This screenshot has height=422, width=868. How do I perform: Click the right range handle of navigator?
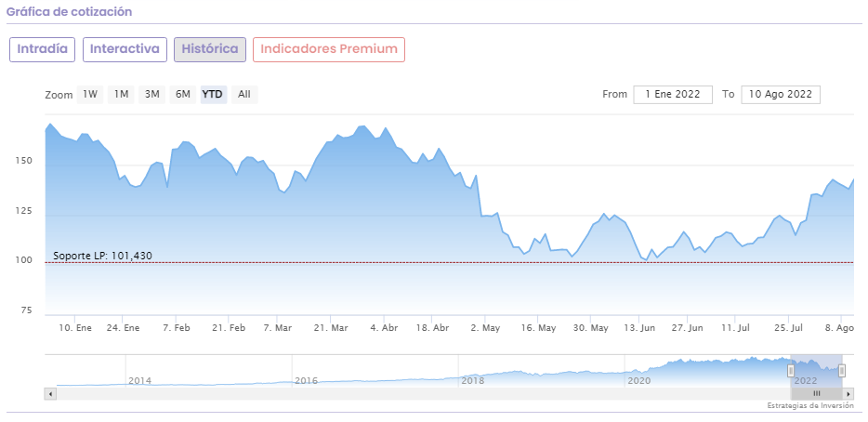pos(842,371)
